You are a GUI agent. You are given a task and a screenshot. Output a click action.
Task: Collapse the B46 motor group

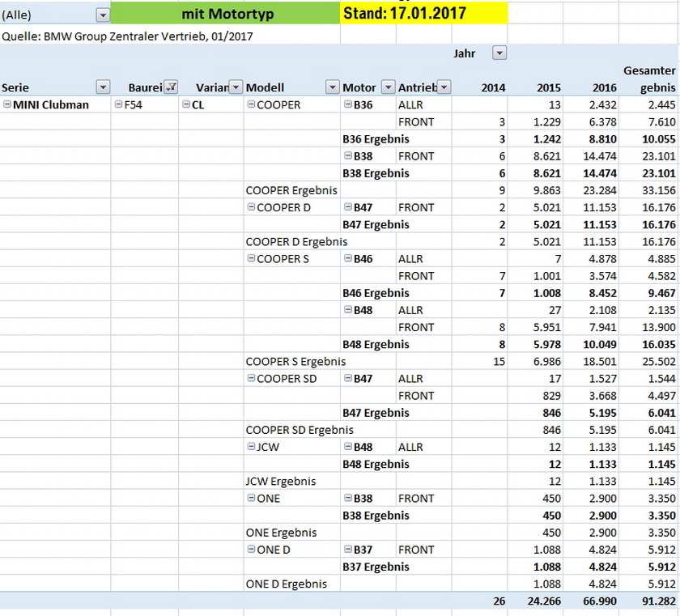coord(348,258)
